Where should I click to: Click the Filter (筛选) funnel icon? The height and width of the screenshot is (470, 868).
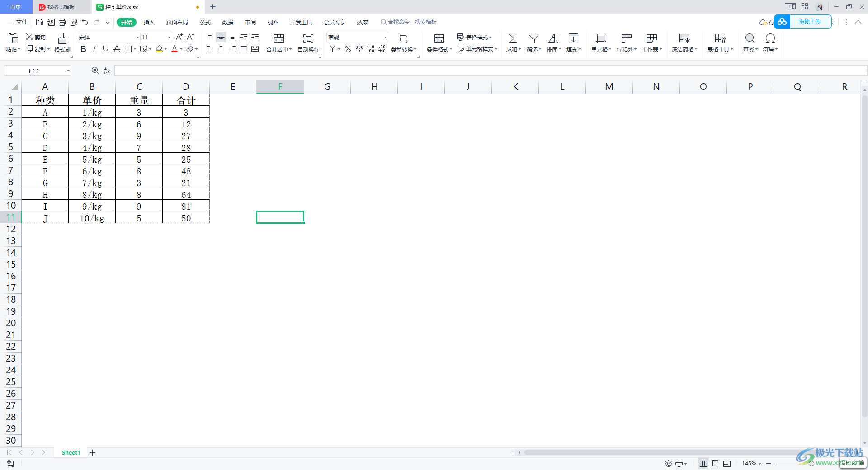click(x=533, y=38)
